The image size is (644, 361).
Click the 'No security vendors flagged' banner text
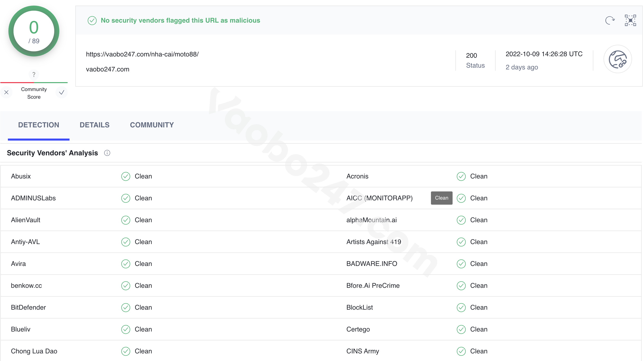[180, 21]
